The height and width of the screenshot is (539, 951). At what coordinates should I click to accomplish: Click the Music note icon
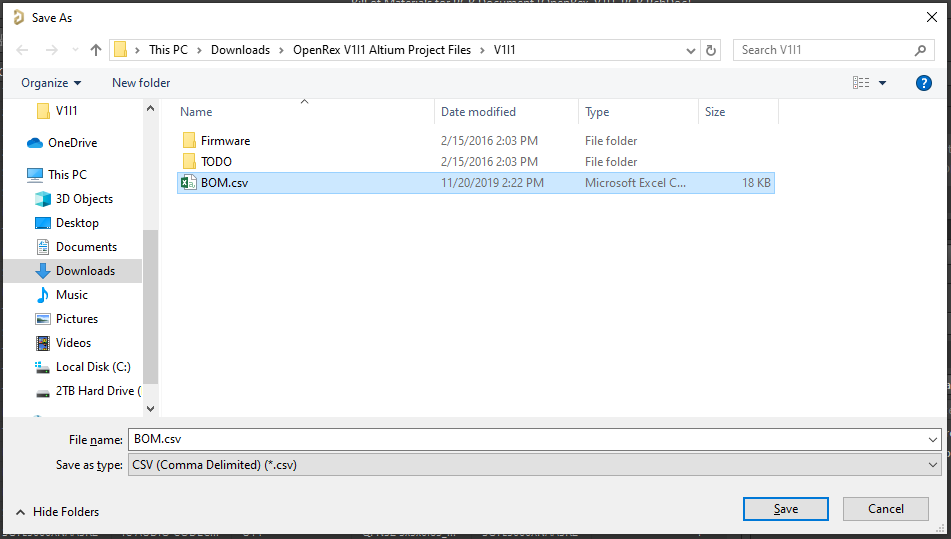pyautogui.click(x=43, y=295)
